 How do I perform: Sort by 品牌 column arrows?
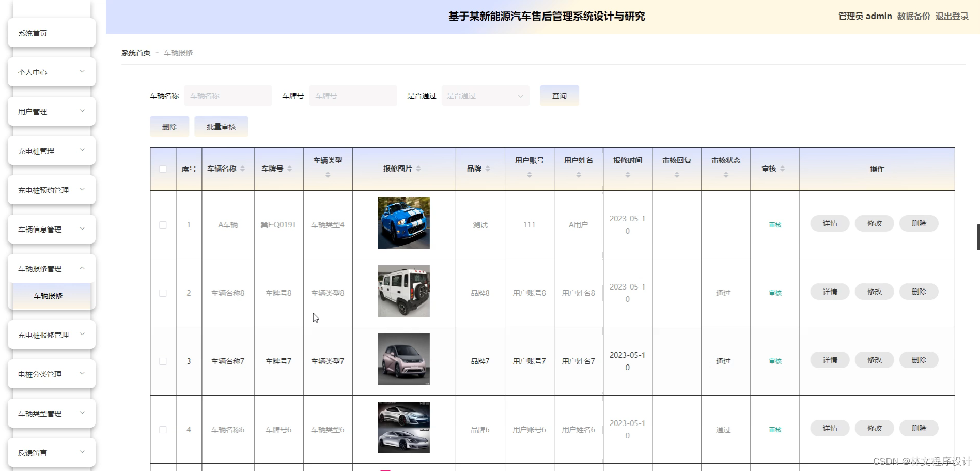tap(487, 169)
